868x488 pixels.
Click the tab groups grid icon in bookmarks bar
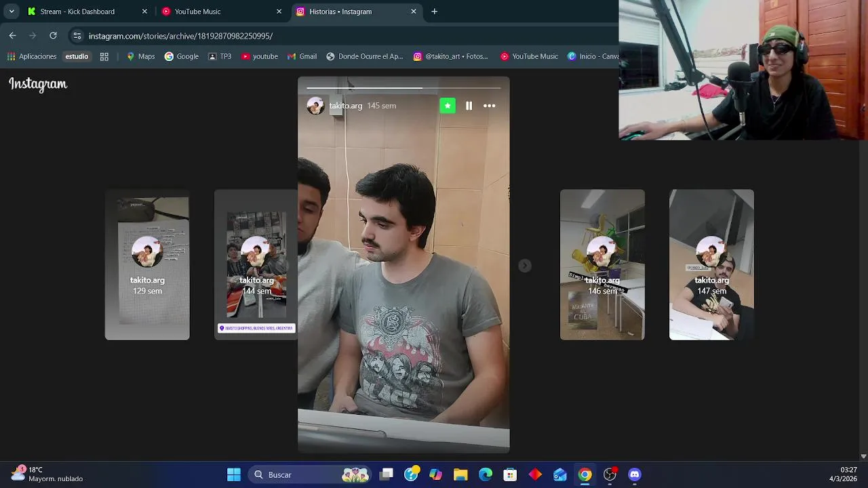[x=104, y=56]
